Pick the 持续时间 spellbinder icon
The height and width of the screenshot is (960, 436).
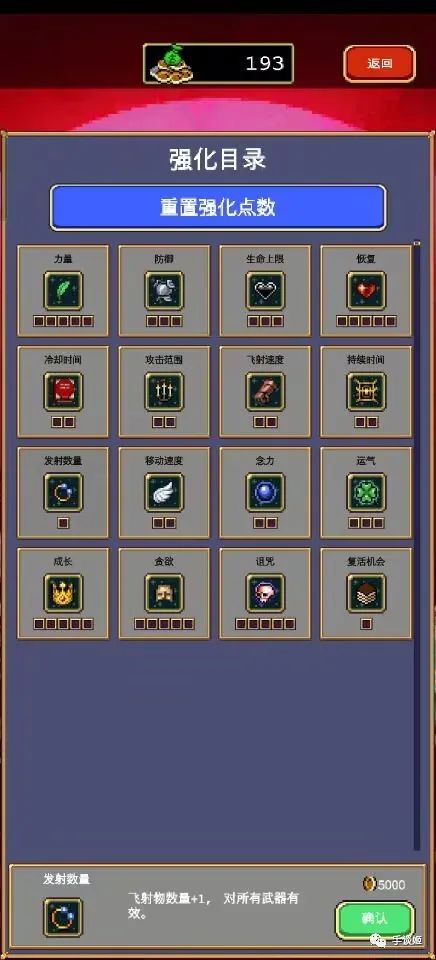(366, 392)
